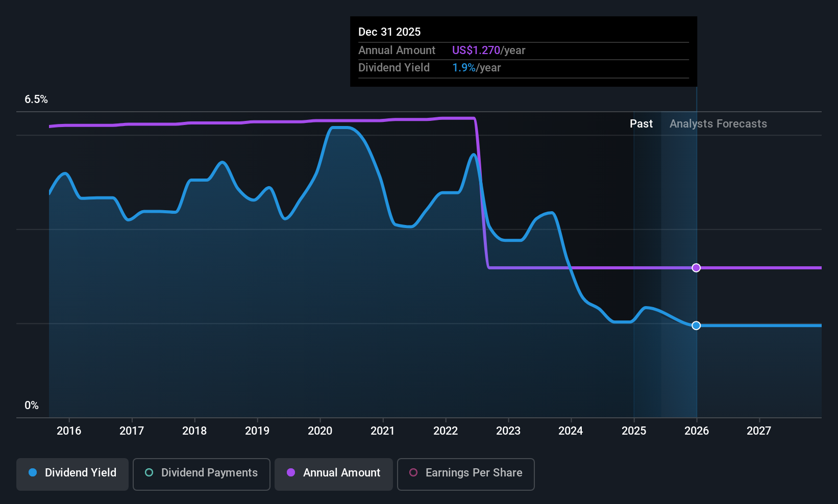Click the blue Dividend Yield legend dot
Screen dimensions: 838x504
(x=33, y=472)
